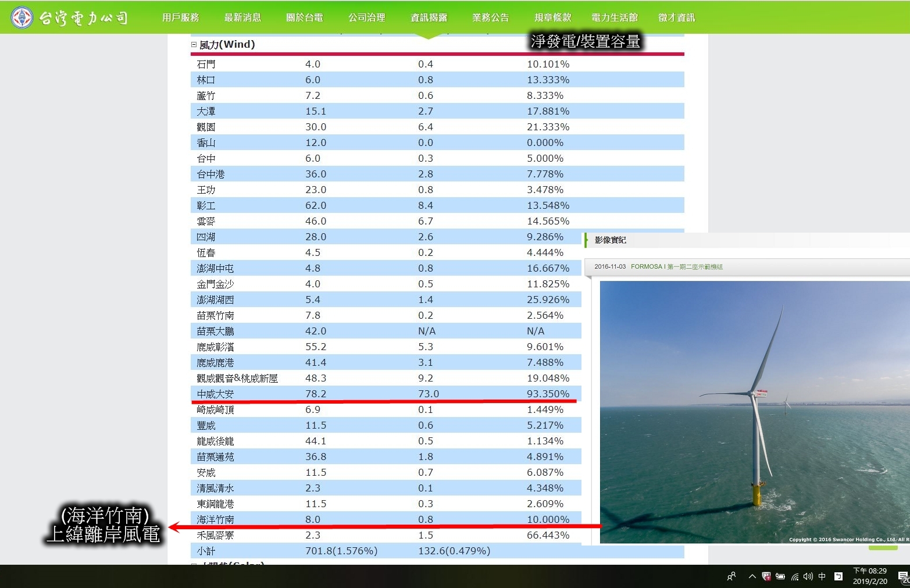Screen dimensions: 910x588
Task: Select the 苗栗大鵬 row name
Action: tap(215, 331)
